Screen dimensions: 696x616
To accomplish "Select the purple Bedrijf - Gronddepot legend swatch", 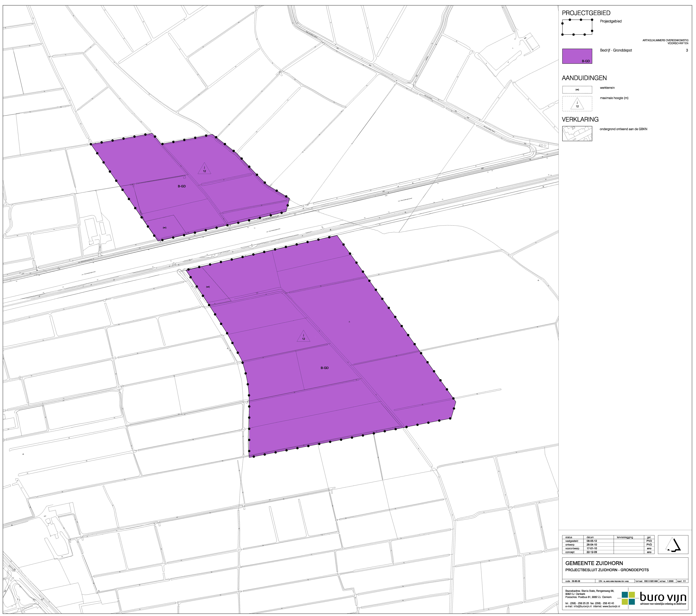I will [x=577, y=56].
